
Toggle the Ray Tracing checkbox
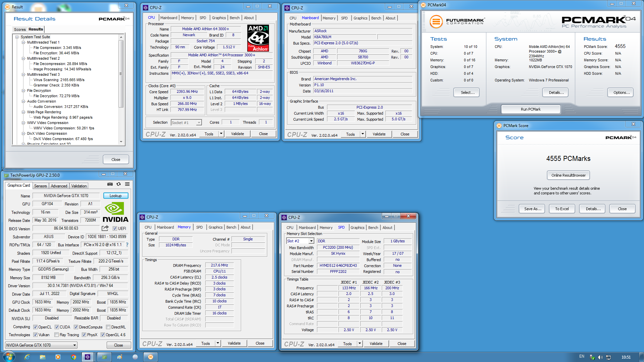[56, 335]
